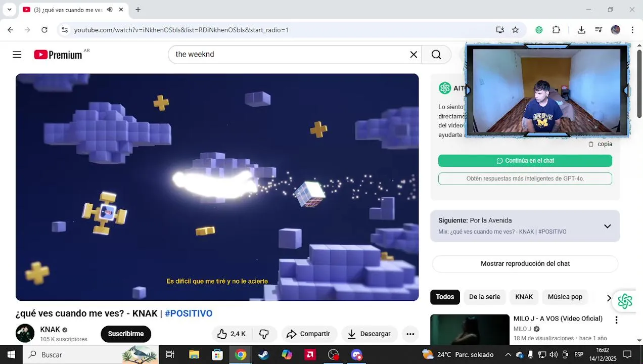Open AMD software taskbar icon
Image resolution: width=643 pixels, height=364 pixels.
(310, 354)
